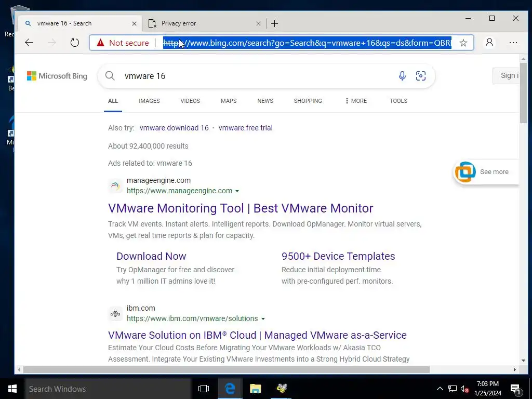Show hidden system tray icons
The height and width of the screenshot is (399, 532).
click(440, 389)
